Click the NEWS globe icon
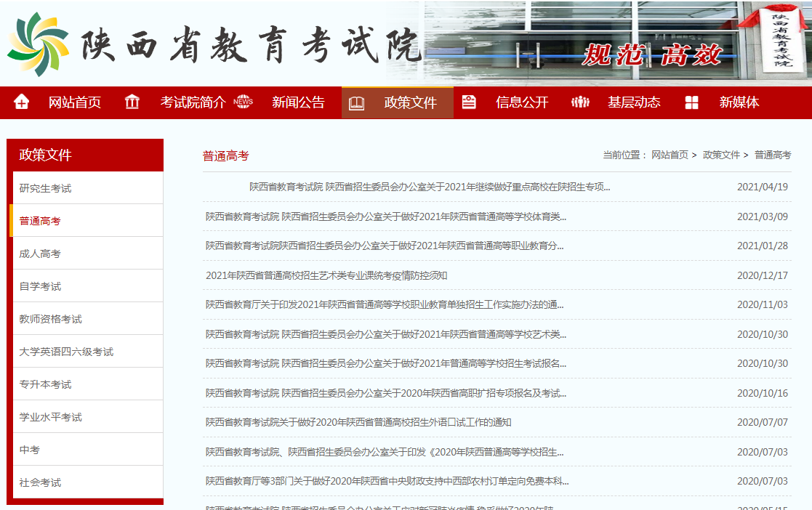Image resolution: width=812 pixels, height=510 pixels. pyautogui.click(x=243, y=102)
